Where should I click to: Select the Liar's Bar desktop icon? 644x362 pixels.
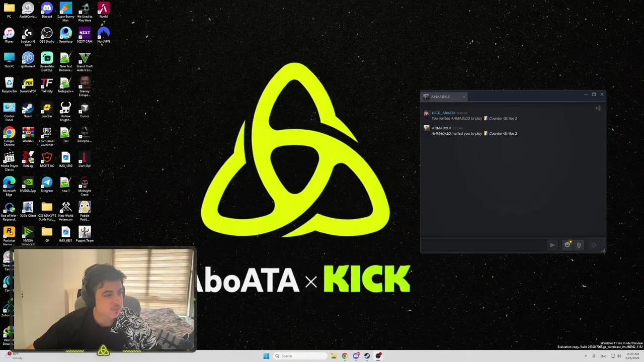[85, 160]
